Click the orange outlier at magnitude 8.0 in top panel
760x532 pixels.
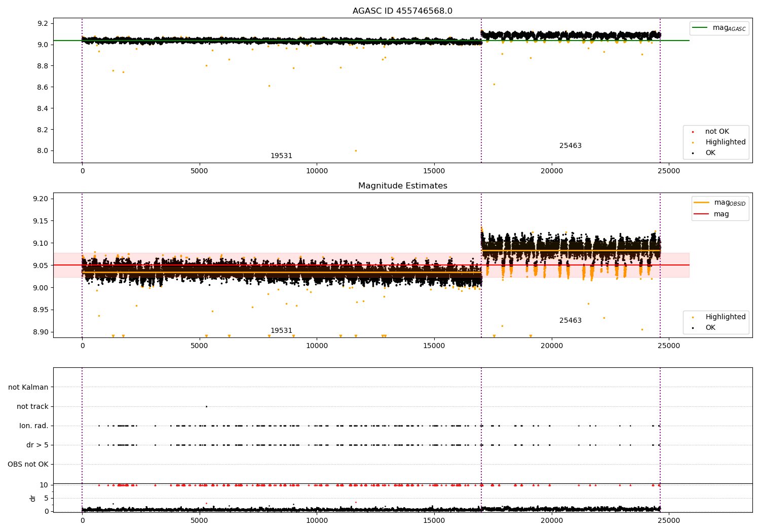[356, 150]
